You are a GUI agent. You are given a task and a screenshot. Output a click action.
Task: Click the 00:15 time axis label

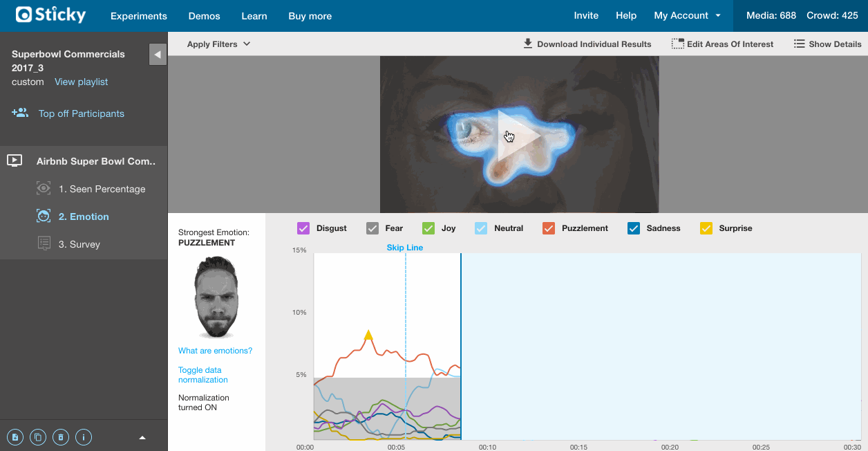pyautogui.click(x=578, y=447)
